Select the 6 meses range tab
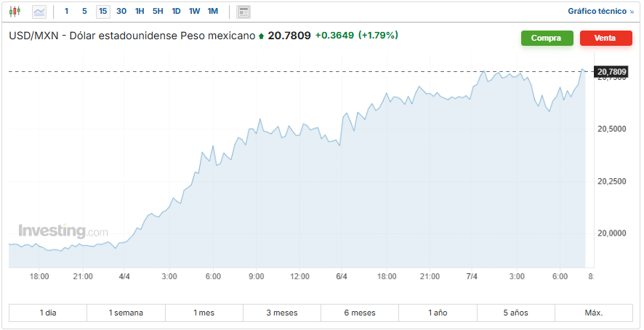 click(360, 313)
